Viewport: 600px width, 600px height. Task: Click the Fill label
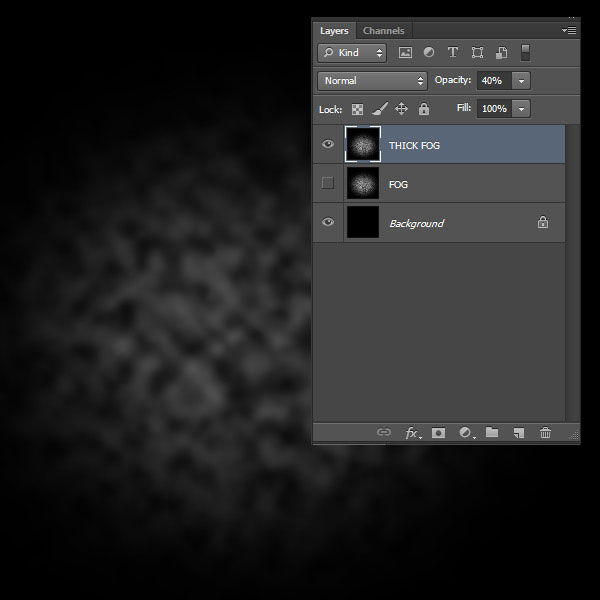pyautogui.click(x=464, y=108)
